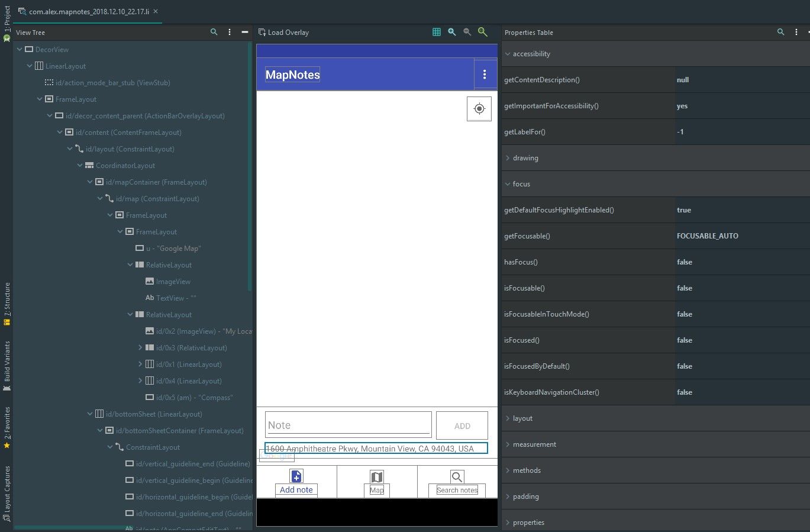Expand the padding properties section
The width and height of the screenshot is (810, 532).
coord(508,496)
